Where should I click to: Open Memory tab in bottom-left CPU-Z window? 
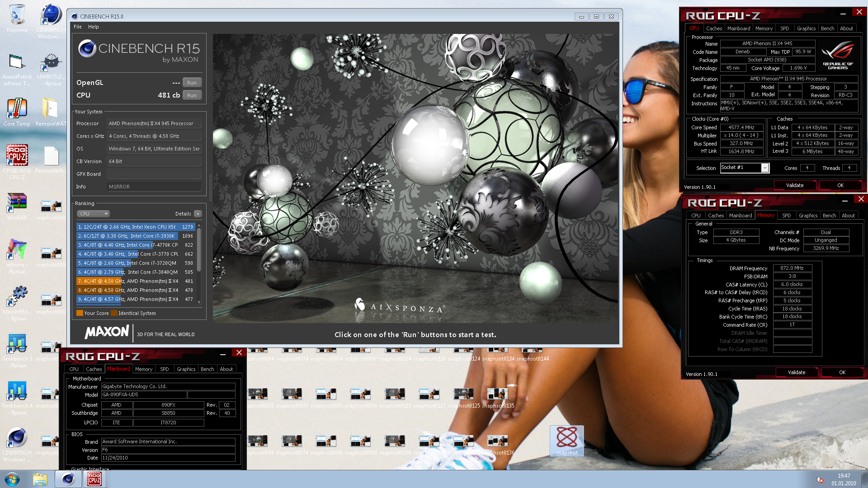pyautogui.click(x=143, y=369)
